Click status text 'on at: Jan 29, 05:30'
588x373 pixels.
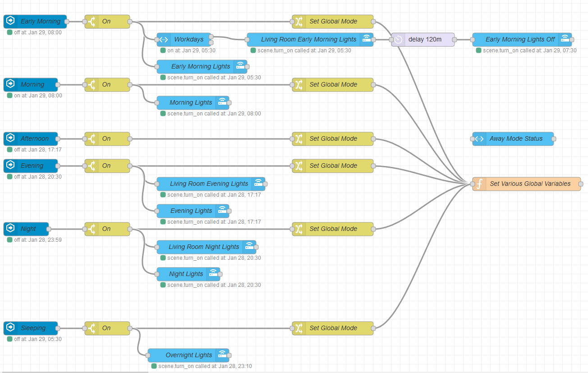pos(191,51)
